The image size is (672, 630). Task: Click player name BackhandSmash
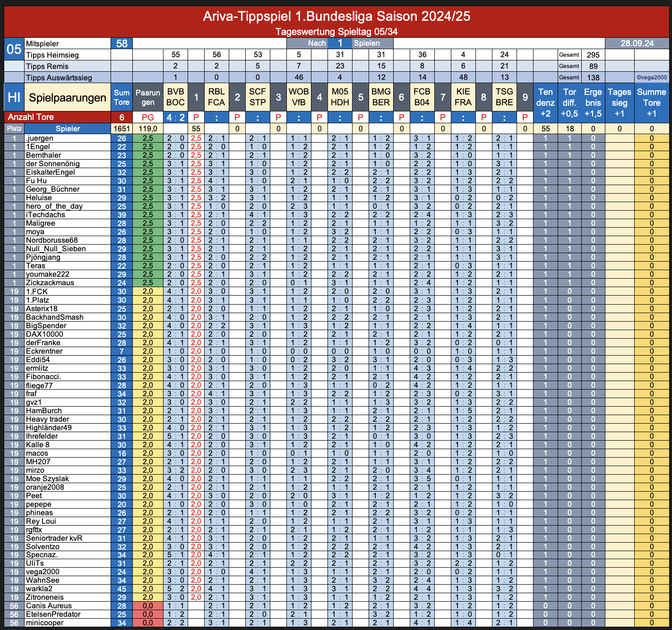(54, 317)
